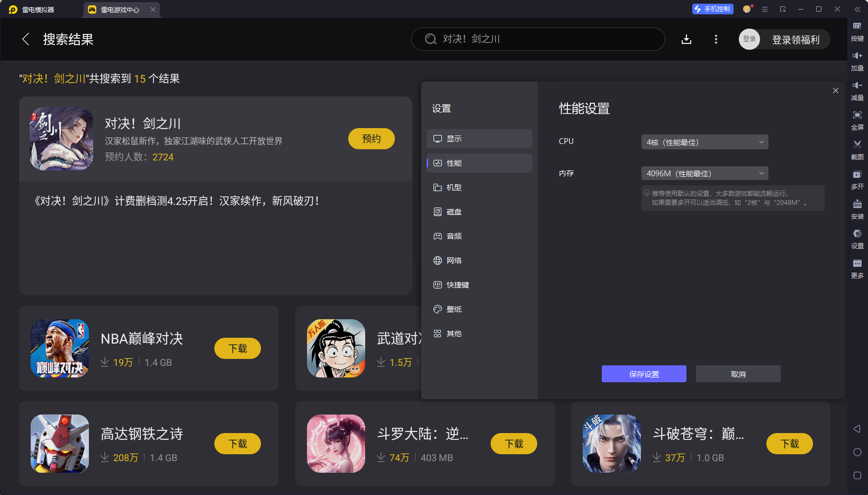Download NBA巅峰对决

(238, 348)
